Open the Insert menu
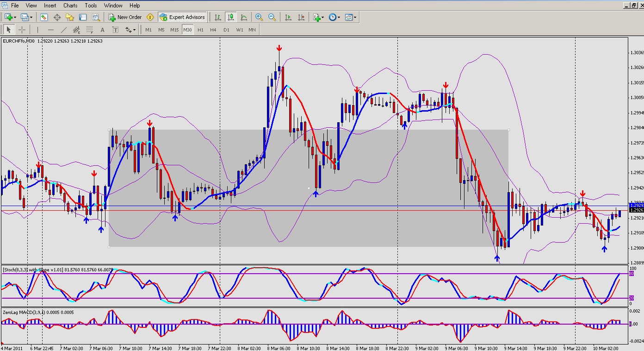This screenshot has width=644, height=351. pyautogui.click(x=50, y=6)
